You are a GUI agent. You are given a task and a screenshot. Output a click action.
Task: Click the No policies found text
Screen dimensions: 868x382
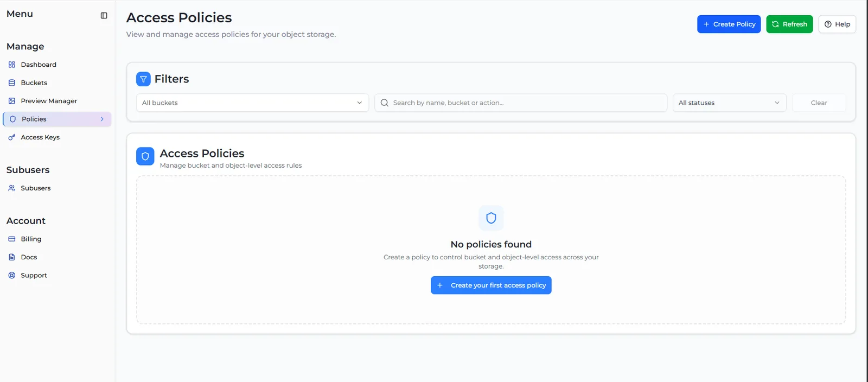pos(491,244)
